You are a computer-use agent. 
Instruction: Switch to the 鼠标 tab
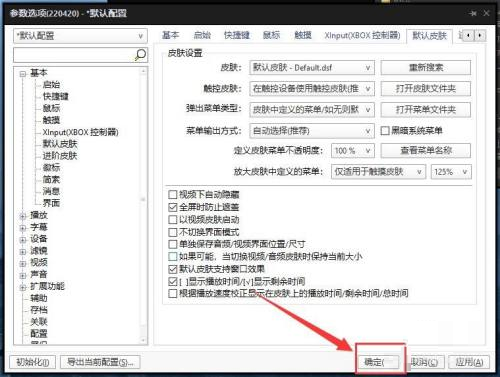point(271,35)
